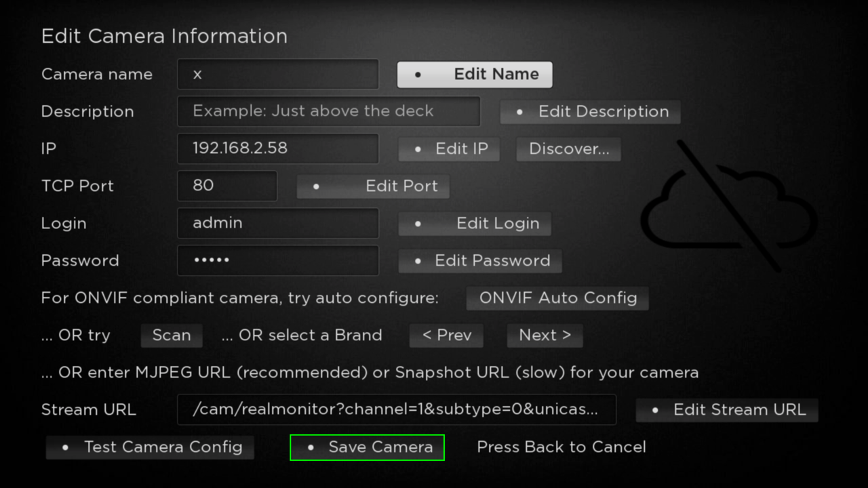
Task: Click the 'Edit Camera Information' heading
Action: tap(164, 36)
